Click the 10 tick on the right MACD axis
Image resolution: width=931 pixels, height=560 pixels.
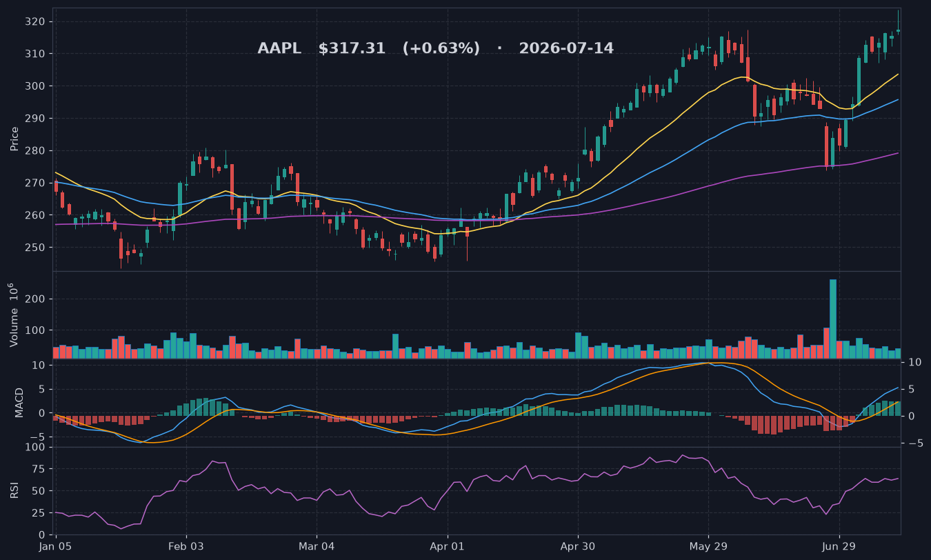click(x=915, y=362)
